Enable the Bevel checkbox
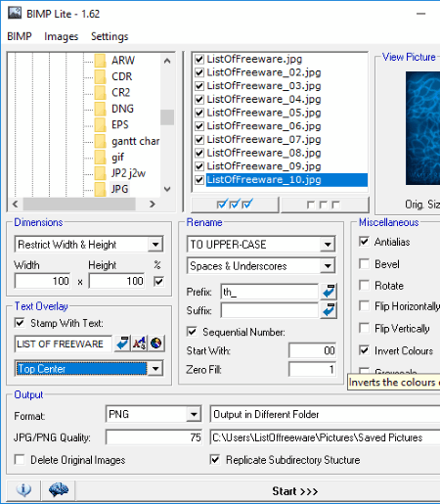Screen dimensions: 440x504 [x=364, y=264]
